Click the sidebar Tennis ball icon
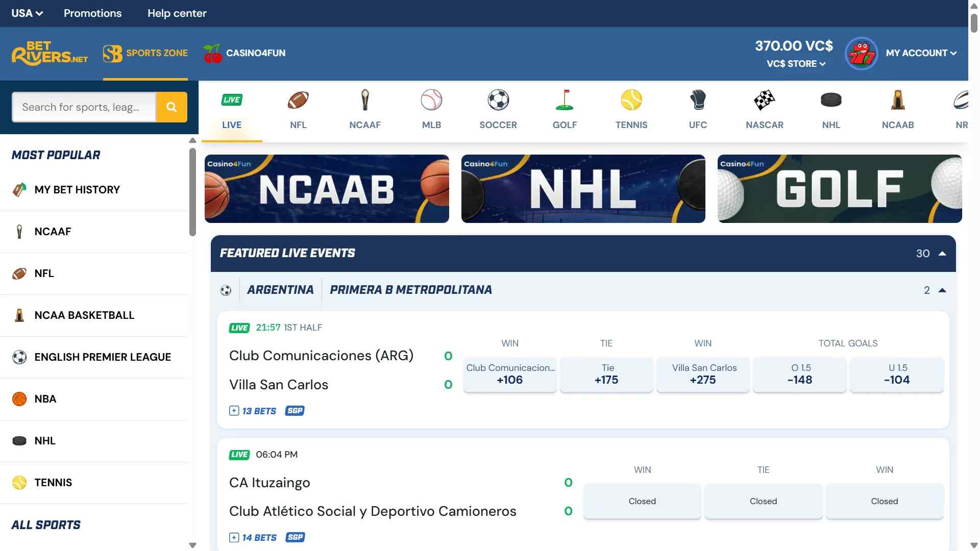 (x=19, y=483)
